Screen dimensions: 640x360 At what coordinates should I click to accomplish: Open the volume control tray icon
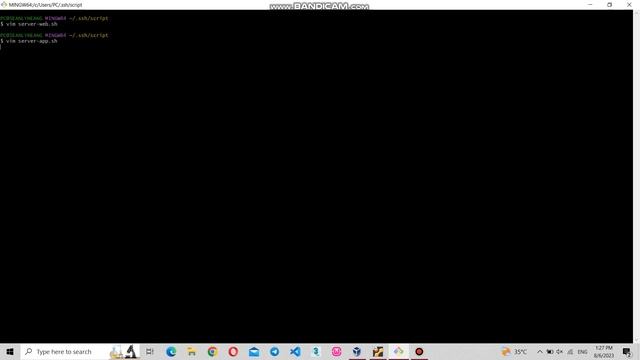pos(560,351)
